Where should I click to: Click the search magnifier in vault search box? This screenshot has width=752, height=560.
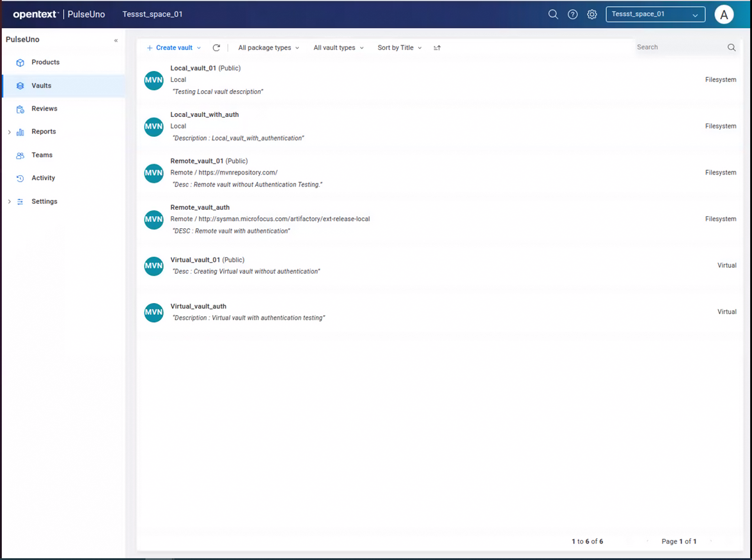point(732,47)
